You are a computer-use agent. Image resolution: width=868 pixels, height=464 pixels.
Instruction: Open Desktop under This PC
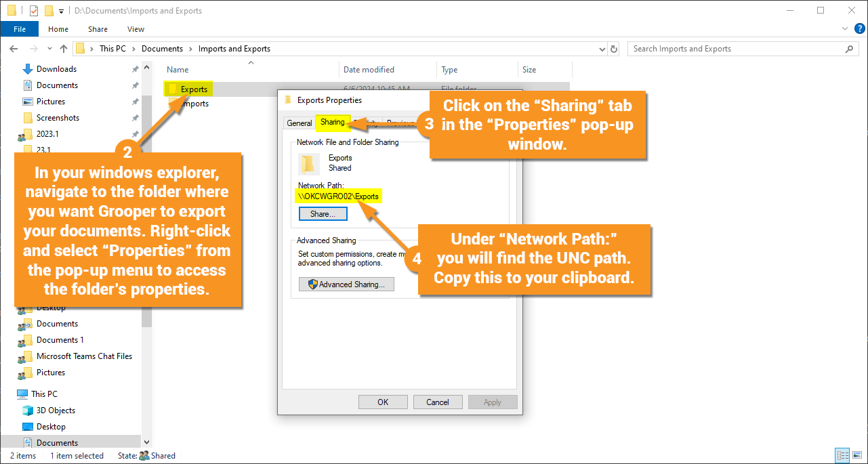pyautogui.click(x=51, y=427)
